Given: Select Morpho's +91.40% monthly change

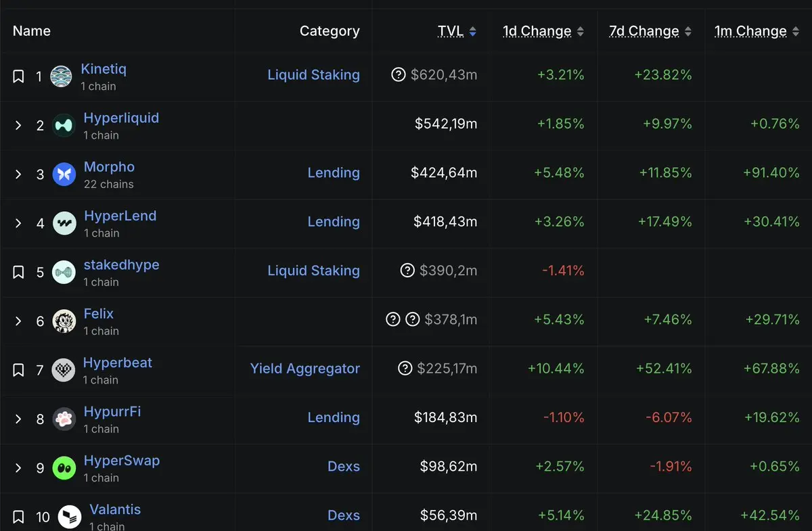Looking at the screenshot, I should tap(771, 172).
